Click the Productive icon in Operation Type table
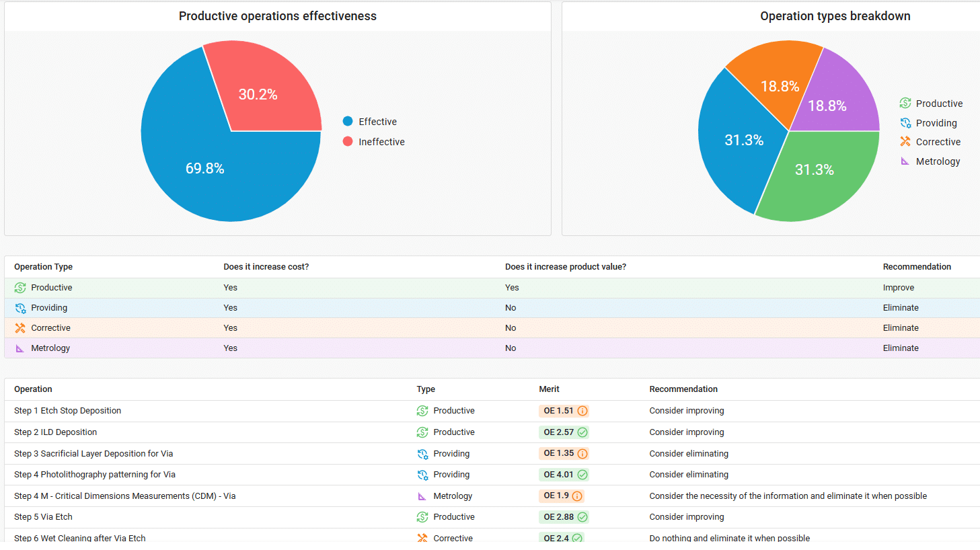Image resolution: width=980 pixels, height=550 pixels. (20, 288)
